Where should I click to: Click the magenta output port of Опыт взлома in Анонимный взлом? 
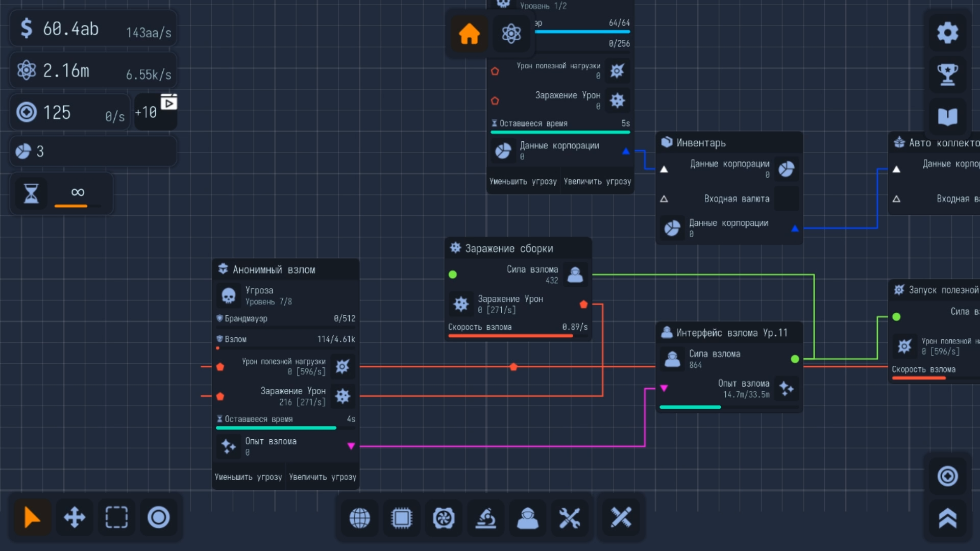pos(351,446)
